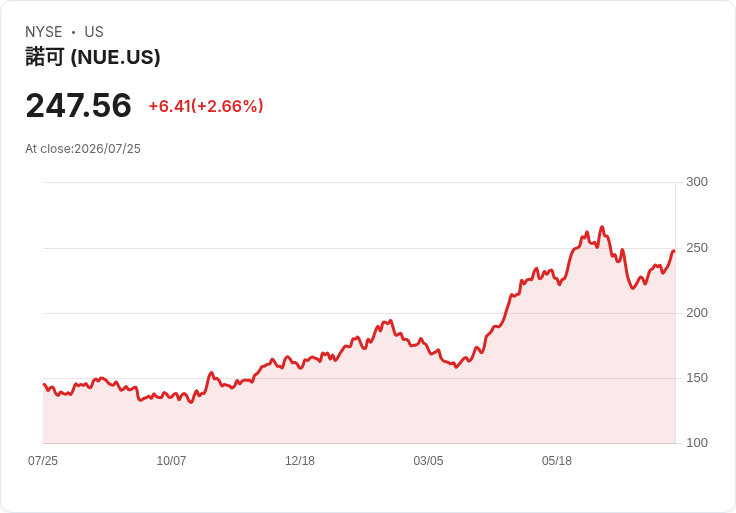Click the +6.41(+2.66%) price change
Viewport: 736px width, 513px height.
tap(206, 106)
